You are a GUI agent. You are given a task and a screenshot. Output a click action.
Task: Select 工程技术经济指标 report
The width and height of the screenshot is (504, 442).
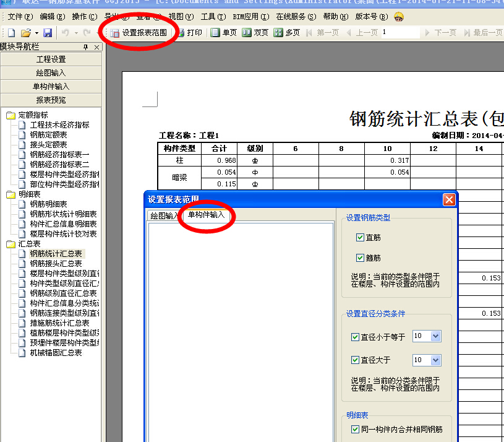(x=59, y=125)
